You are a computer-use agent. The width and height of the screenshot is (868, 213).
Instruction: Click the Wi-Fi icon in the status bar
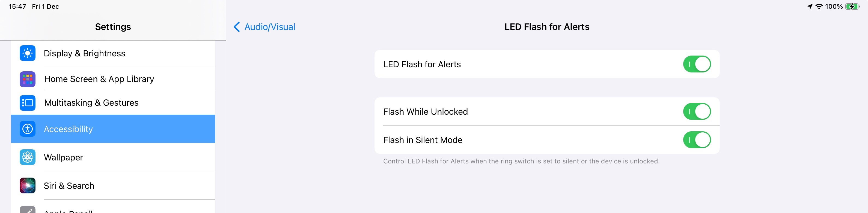click(819, 6)
